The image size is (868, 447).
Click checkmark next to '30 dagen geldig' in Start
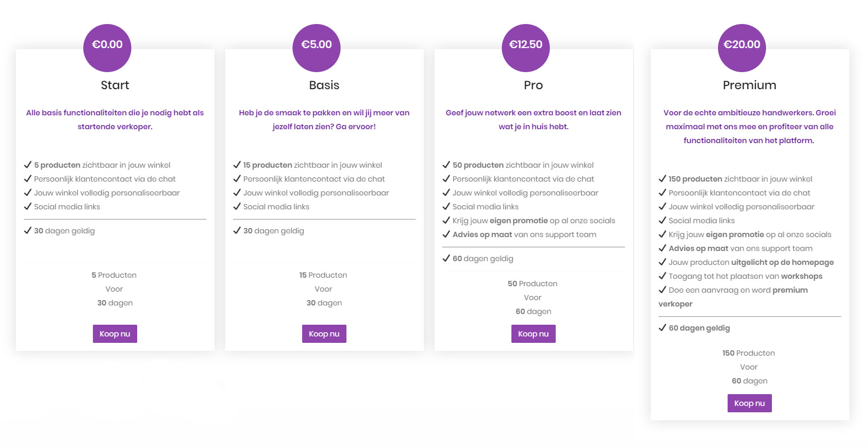[x=28, y=231]
